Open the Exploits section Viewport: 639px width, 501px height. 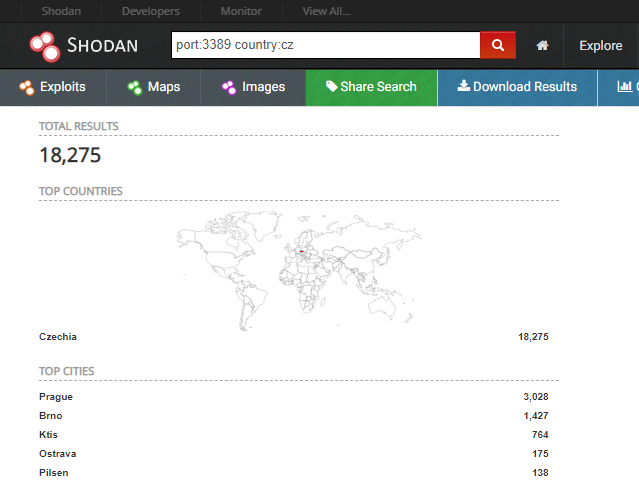[50, 87]
